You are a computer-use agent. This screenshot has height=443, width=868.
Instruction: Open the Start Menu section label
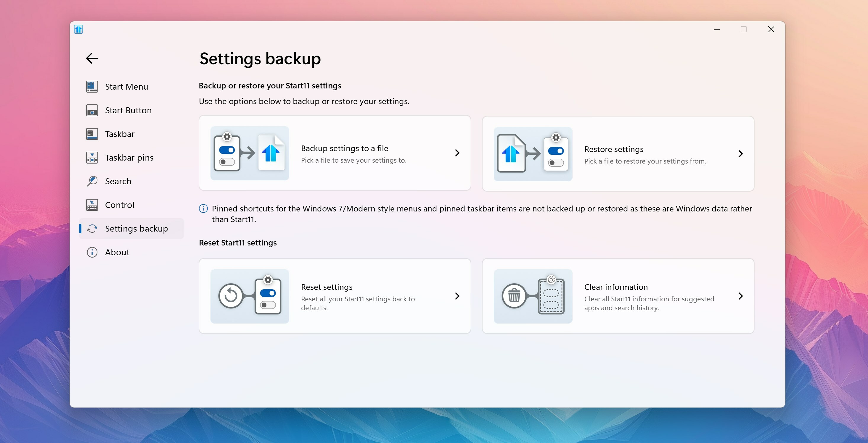coord(127,87)
